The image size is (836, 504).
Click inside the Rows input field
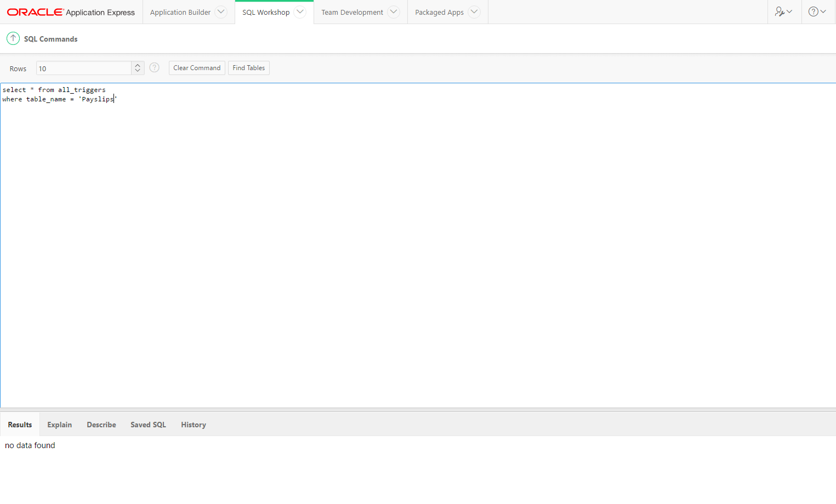(x=82, y=68)
